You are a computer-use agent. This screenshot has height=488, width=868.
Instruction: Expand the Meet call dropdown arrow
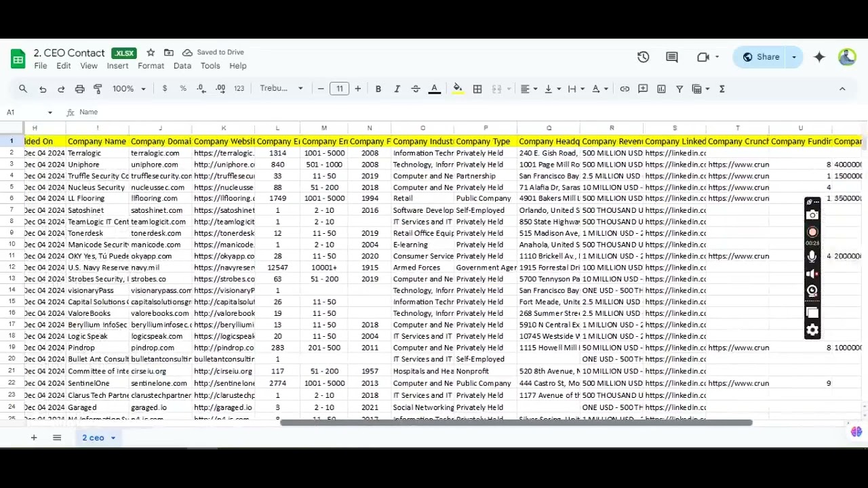[717, 57]
